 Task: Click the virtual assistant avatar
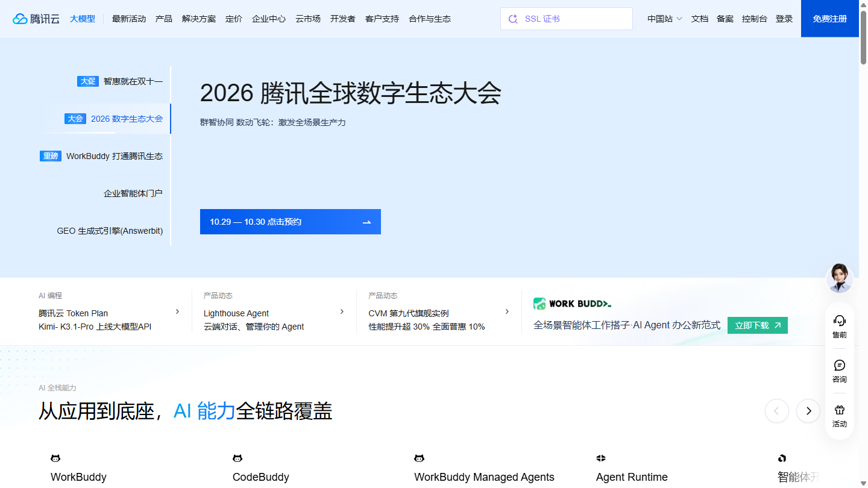tap(840, 278)
